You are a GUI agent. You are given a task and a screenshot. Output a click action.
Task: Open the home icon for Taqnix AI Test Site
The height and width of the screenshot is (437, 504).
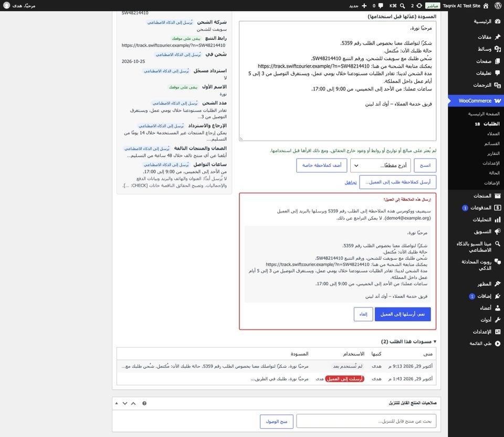[x=486, y=5]
